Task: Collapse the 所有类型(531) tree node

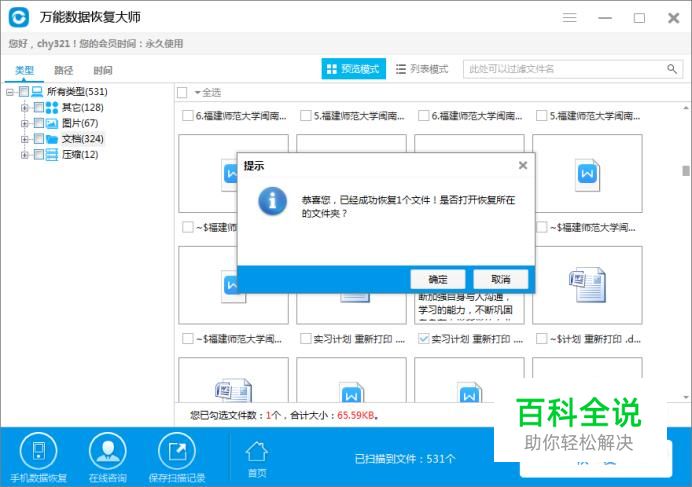Action: tap(10, 92)
